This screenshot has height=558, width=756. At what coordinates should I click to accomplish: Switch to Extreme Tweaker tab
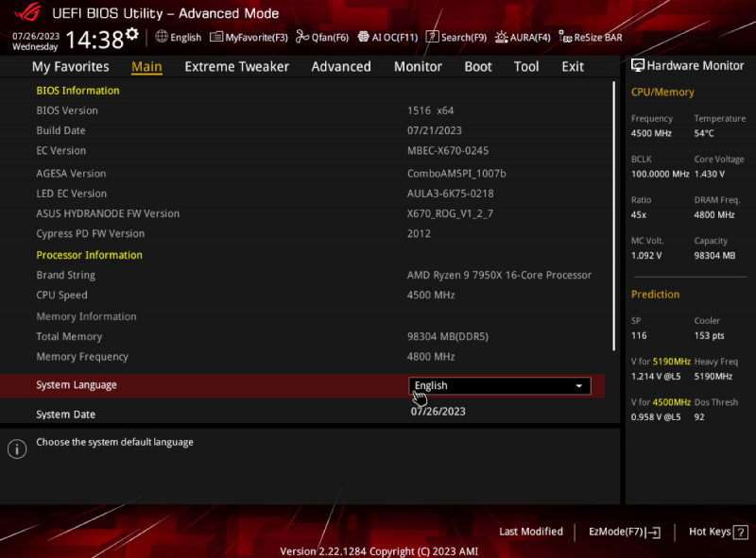[237, 66]
